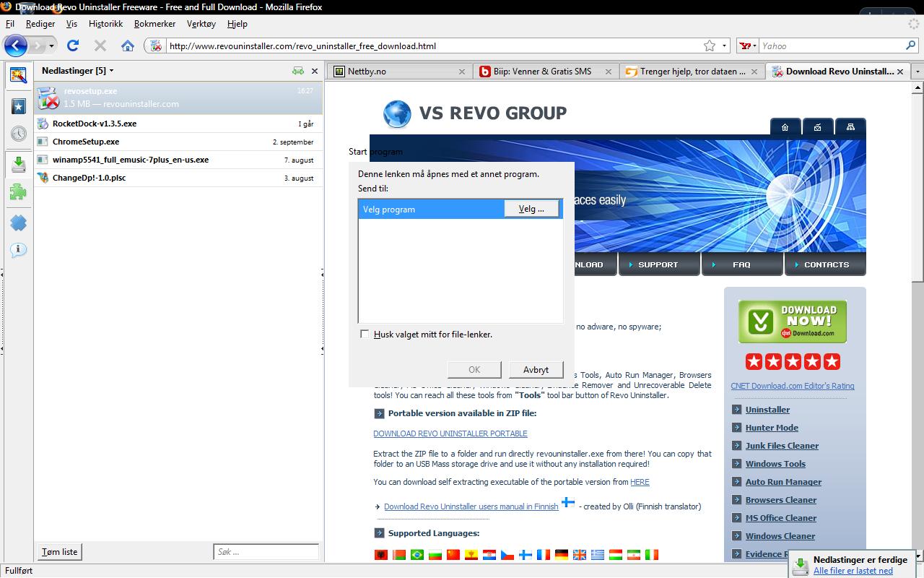
Task: Open the address bar URL history dropdown
Action: tap(725, 46)
